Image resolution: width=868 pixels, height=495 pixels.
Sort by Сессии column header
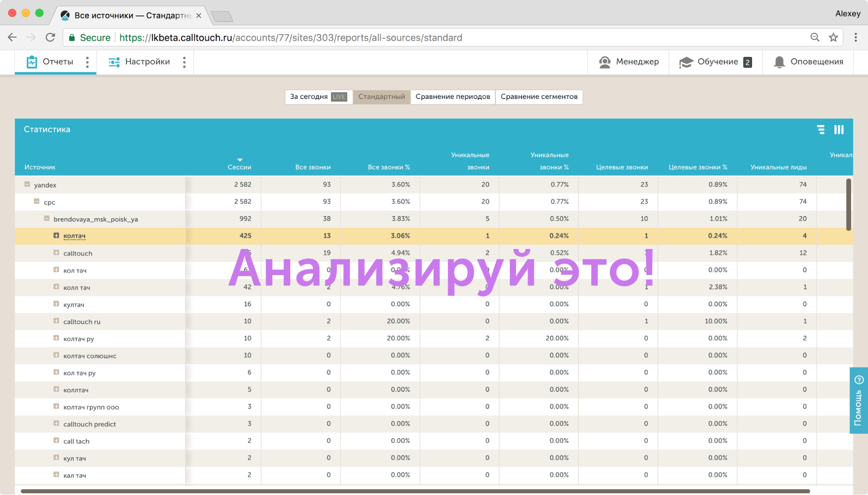[239, 167]
